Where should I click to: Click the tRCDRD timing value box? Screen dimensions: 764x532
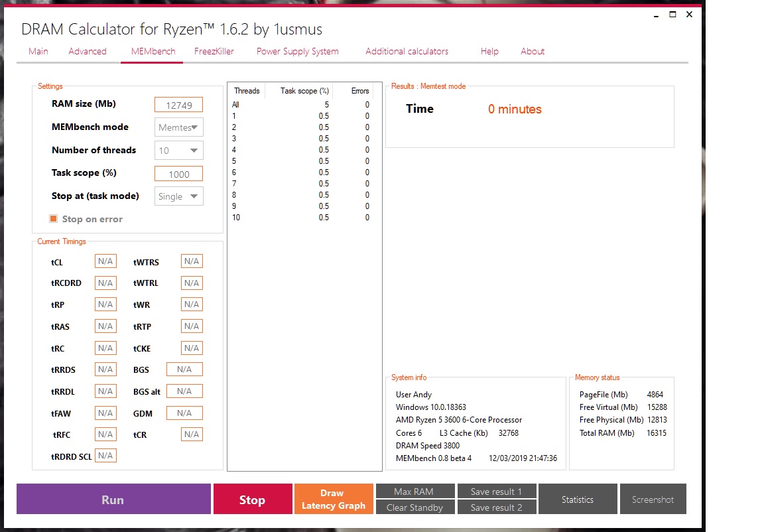[105, 283]
